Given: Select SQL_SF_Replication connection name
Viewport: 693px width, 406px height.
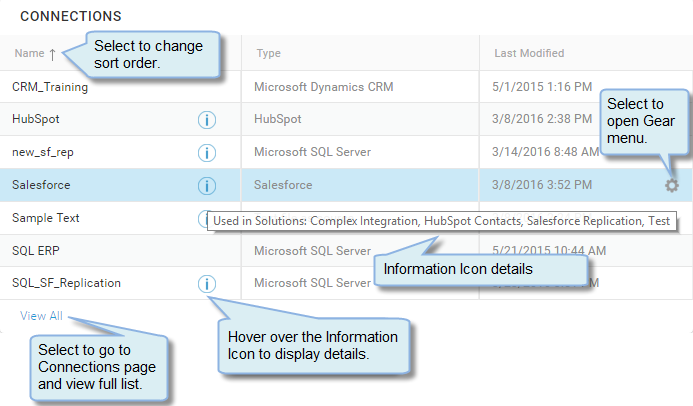Looking at the screenshot, I should (66, 283).
